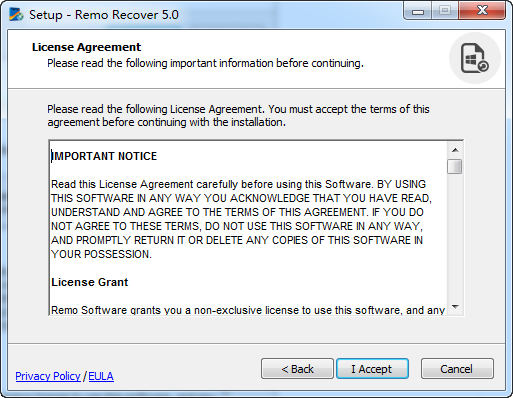The width and height of the screenshot is (513, 398).
Task: Click 'Remo Software grants you' line
Action: point(248,310)
